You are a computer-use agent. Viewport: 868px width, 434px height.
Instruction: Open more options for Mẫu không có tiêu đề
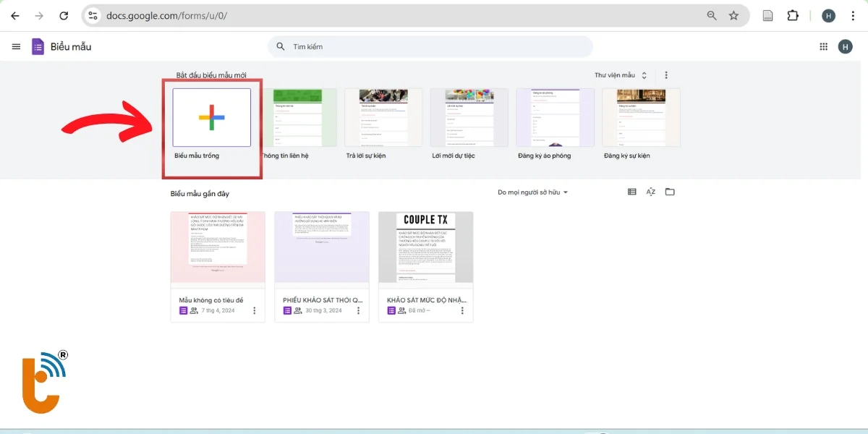(x=255, y=310)
